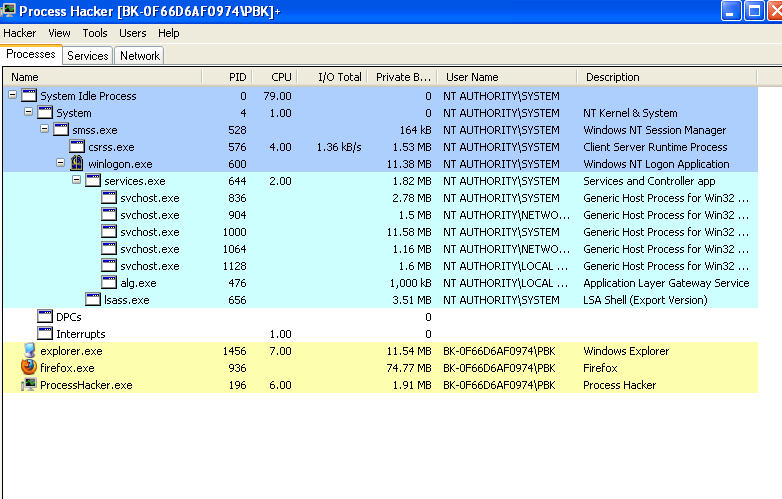
Task: Click the LSA Shell (Export Version) description
Action: point(645,300)
